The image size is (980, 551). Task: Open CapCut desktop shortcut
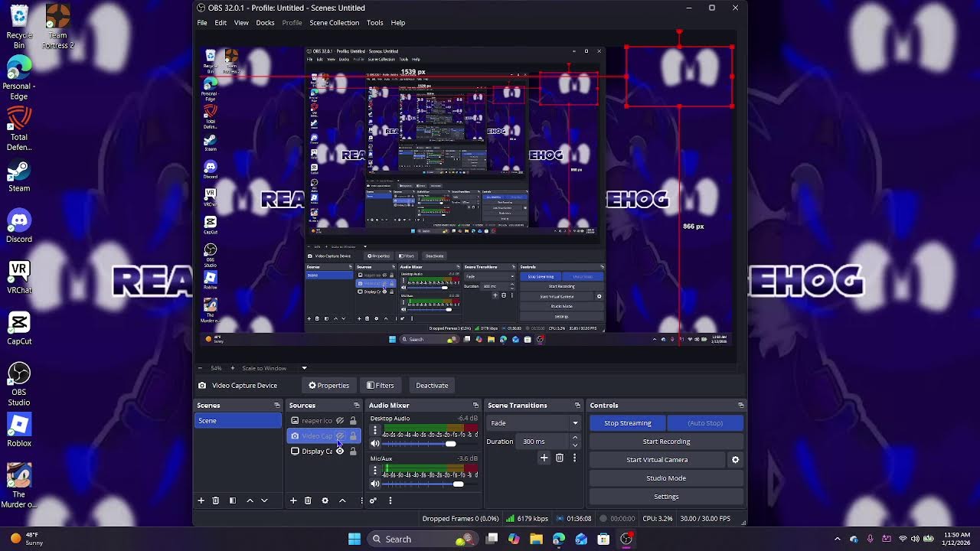[x=19, y=329]
